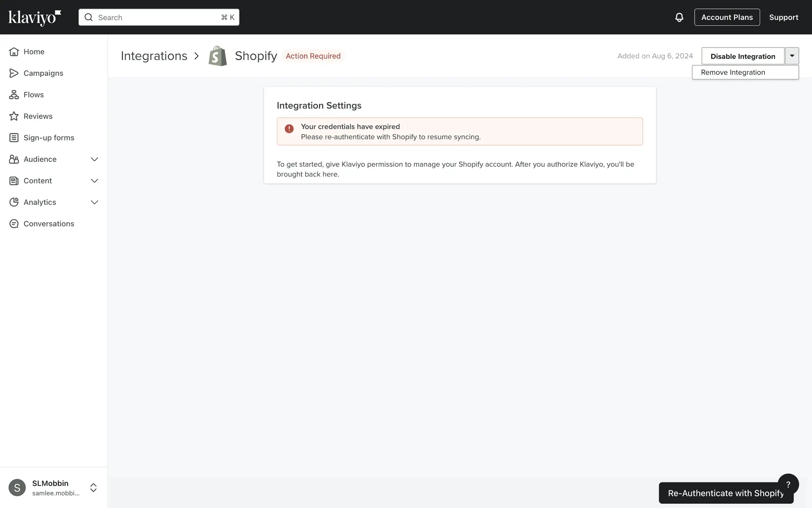Click the Conversations chat icon

pyautogui.click(x=14, y=224)
